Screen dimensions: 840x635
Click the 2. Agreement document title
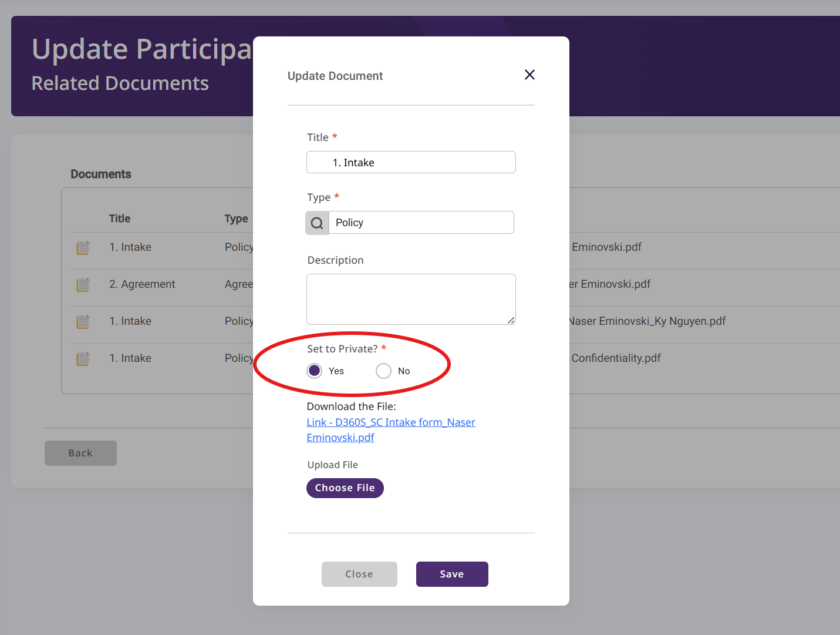pyautogui.click(x=142, y=284)
